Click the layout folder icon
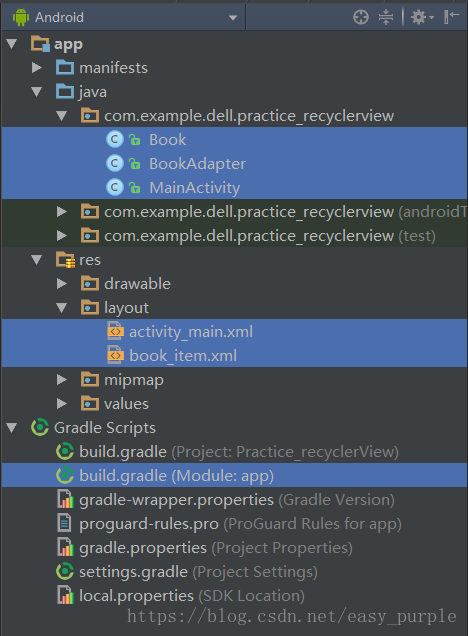This screenshot has width=468, height=636. pyautogui.click(x=90, y=307)
